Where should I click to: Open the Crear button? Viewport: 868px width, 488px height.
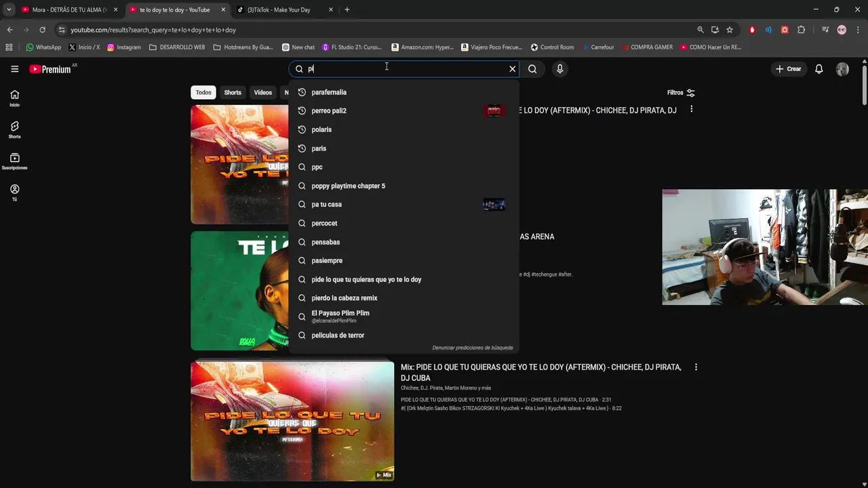pos(789,68)
